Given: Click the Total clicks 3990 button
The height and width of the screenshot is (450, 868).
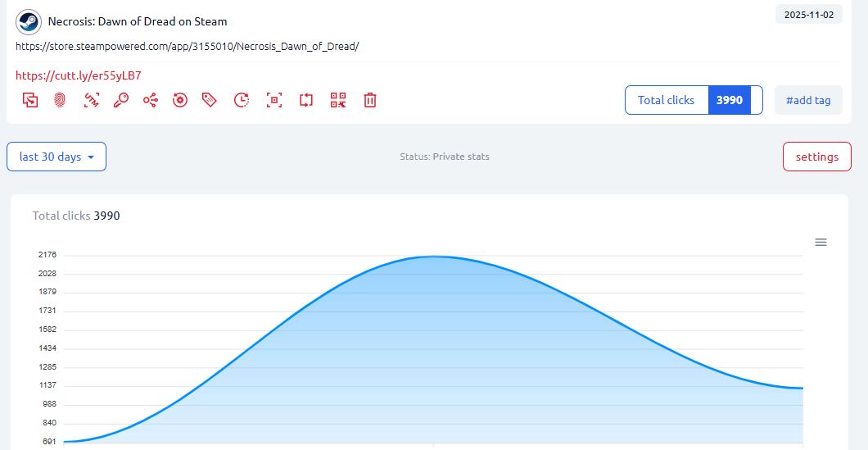Looking at the screenshot, I should (x=693, y=100).
